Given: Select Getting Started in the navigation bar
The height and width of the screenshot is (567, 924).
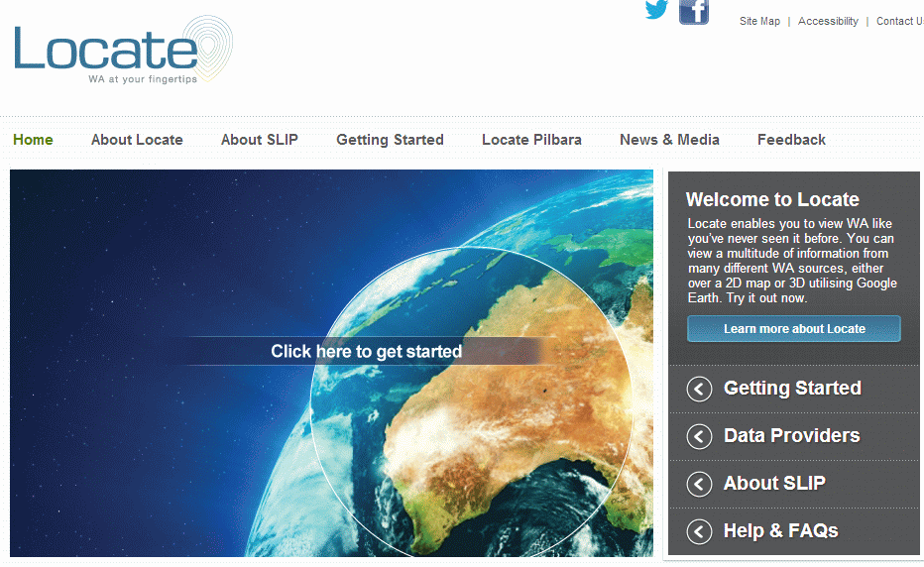Looking at the screenshot, I should tap(390, 140).
